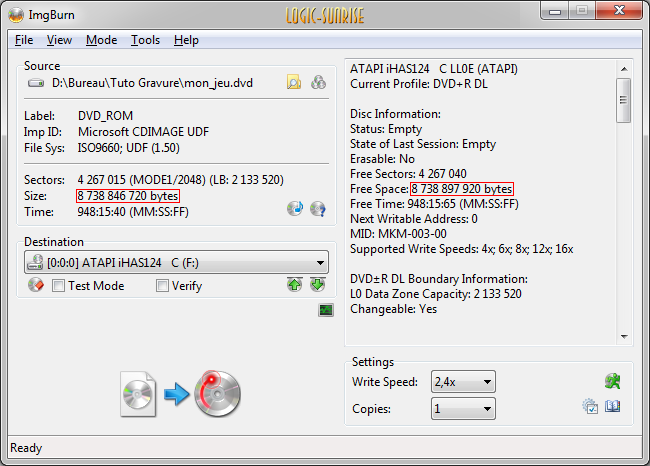Open the Mode menu
This screenshot has width=650, height=466.
point(102,40)
